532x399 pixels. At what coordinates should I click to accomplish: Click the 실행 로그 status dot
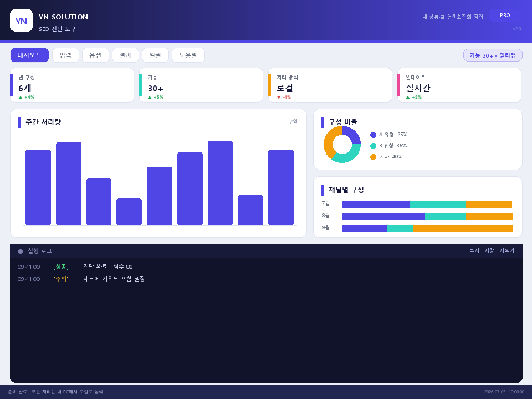(21, 252)
